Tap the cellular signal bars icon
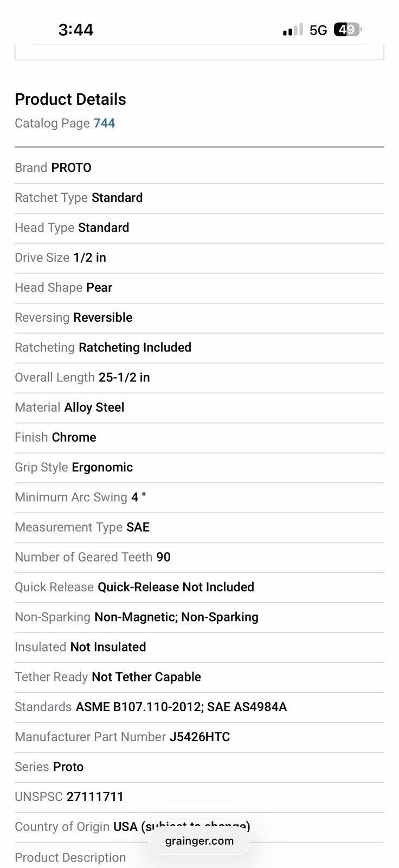This screenshot has height=868, width=399. click(x=293, y=30)
